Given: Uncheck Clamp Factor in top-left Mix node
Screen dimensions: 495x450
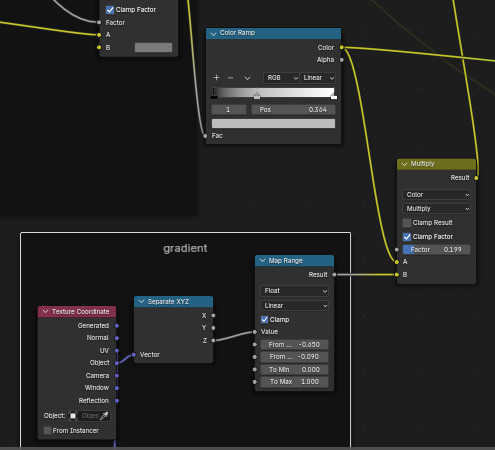Looking at the screenshot, I should (x=110, y=10).
